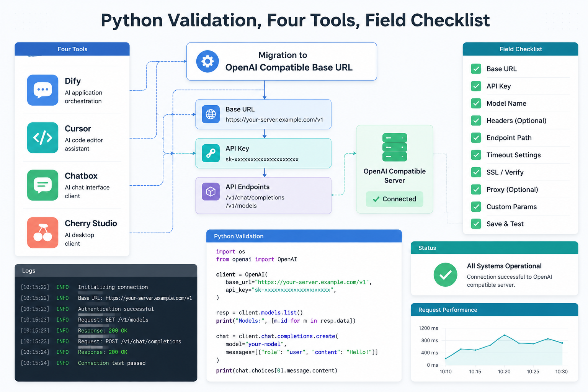Click the api_key string in Python code
The image size is (588, 392).
(293, 290)
